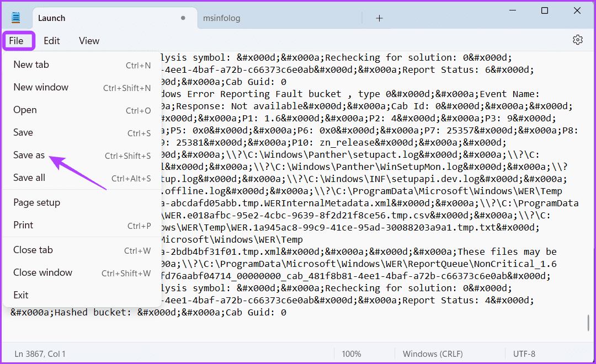596x364 pixels.
Task: Choose Save as option
Action: coord(82,156)
